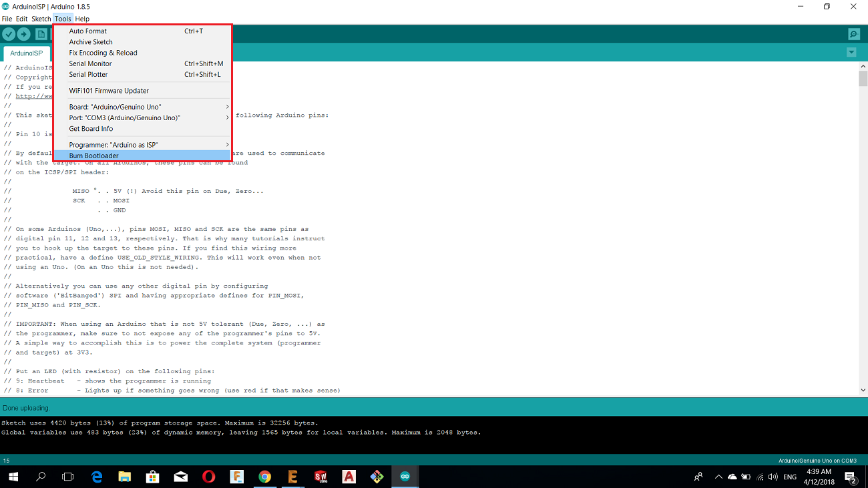This screenshot has width=868, height=488.
Task: Click the 'Done uploading.' status text
Action: (26, 408)
